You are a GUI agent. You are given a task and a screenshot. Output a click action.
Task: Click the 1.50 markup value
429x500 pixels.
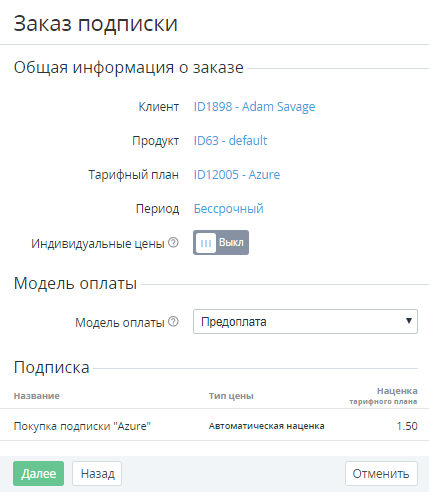click(407, 426)
